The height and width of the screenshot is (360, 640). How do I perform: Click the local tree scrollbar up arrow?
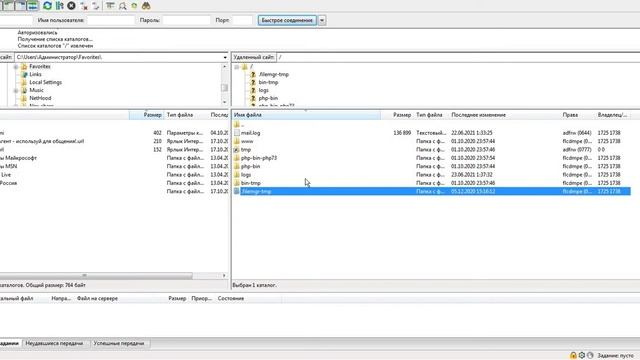(224, 66)
